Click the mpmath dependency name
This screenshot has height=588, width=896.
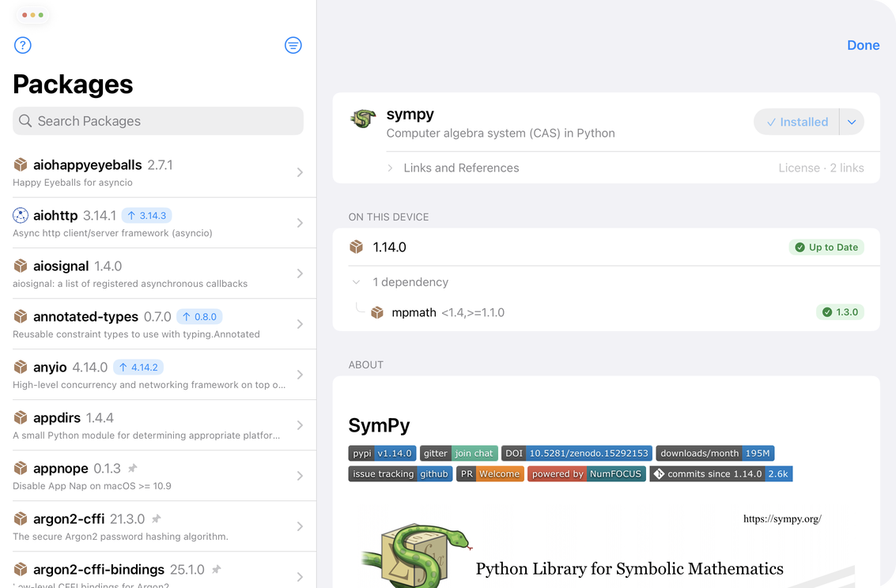[x=414, y=312]
